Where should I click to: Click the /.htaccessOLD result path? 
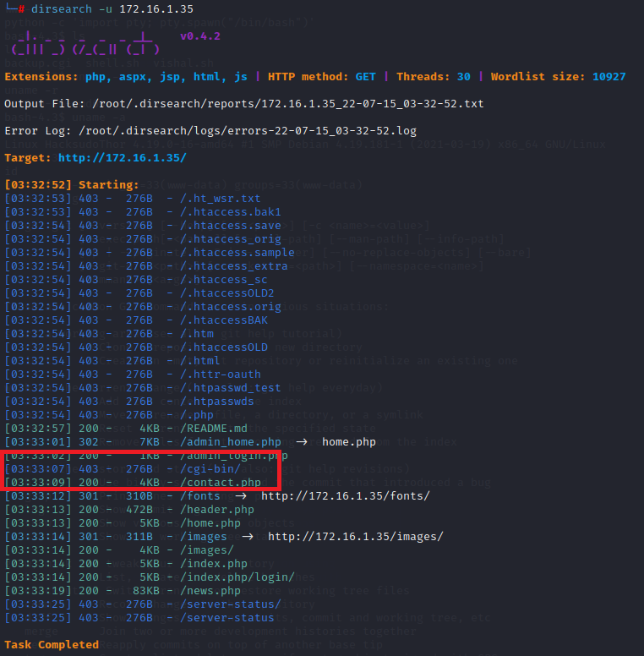coord(224,347)
